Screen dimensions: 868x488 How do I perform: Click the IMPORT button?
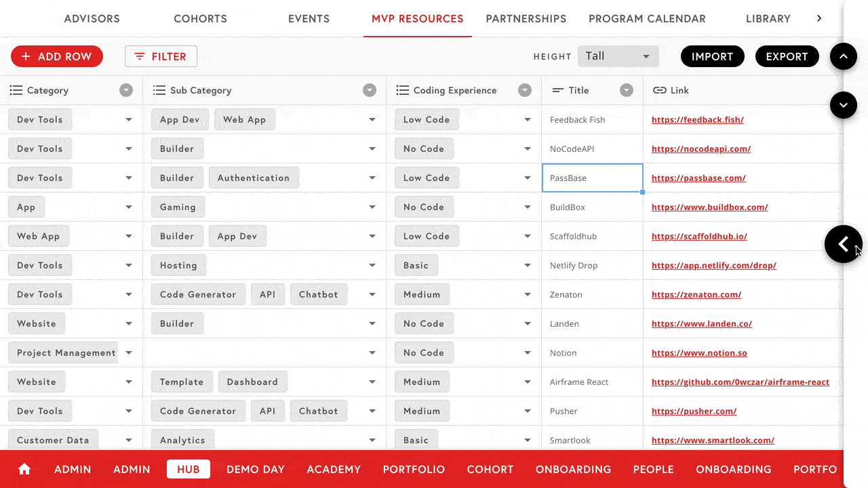point(713,56)
